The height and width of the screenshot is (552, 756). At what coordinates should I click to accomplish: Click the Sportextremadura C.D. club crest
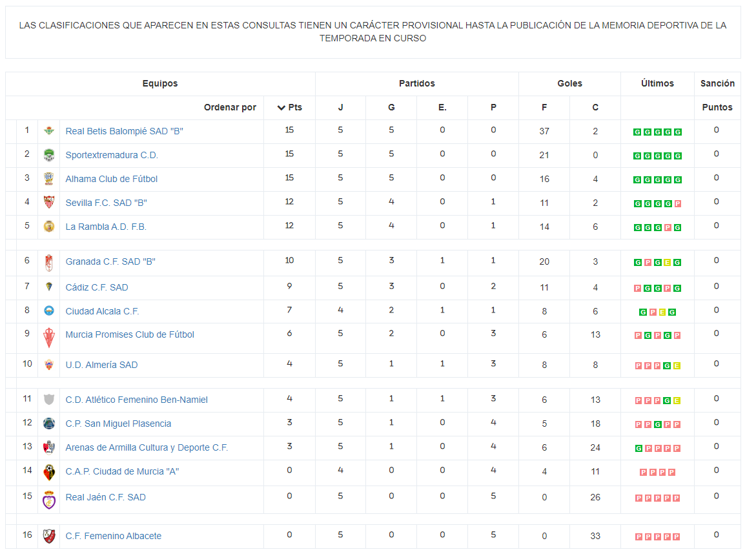[x=48, y=155]
